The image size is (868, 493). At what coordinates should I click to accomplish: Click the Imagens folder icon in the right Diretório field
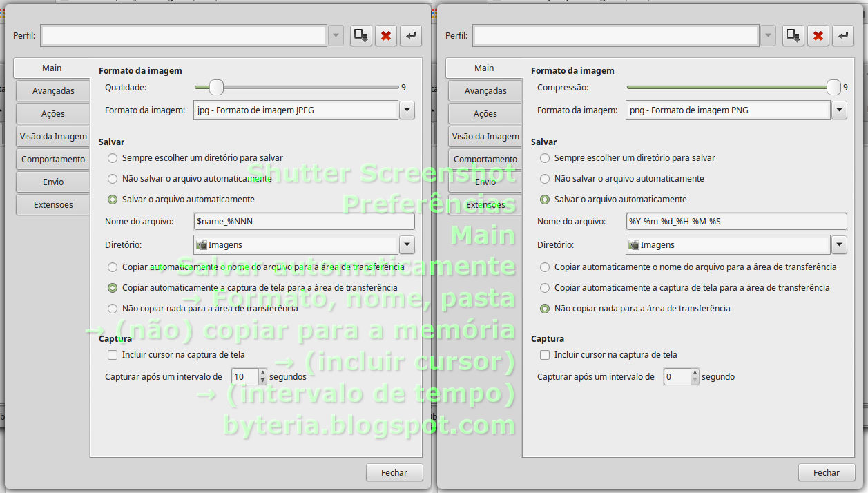click(x=633, y=244)
